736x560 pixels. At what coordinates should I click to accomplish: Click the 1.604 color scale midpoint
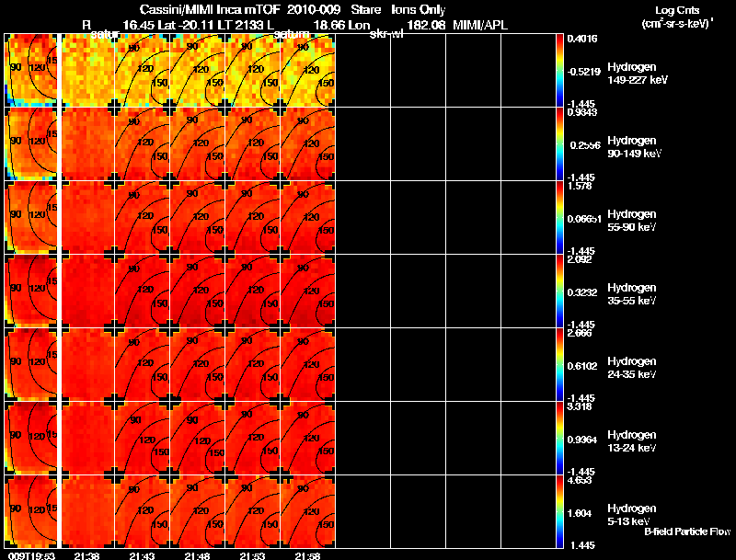580,514
